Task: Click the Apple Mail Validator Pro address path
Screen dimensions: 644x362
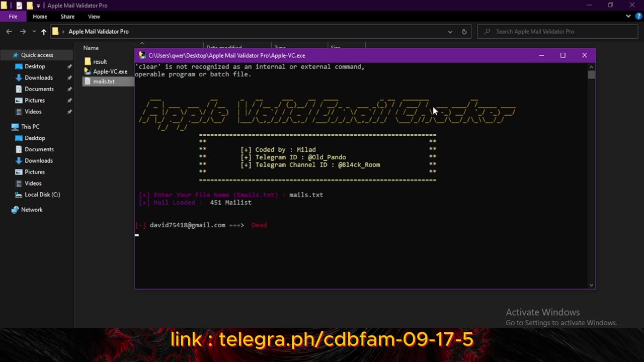Action: point(99,32)
